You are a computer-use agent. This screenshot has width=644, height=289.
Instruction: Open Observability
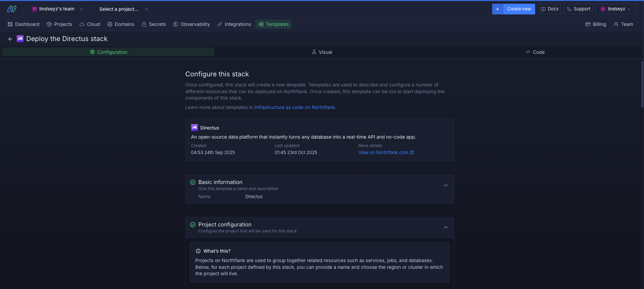(x=191, y=24)
